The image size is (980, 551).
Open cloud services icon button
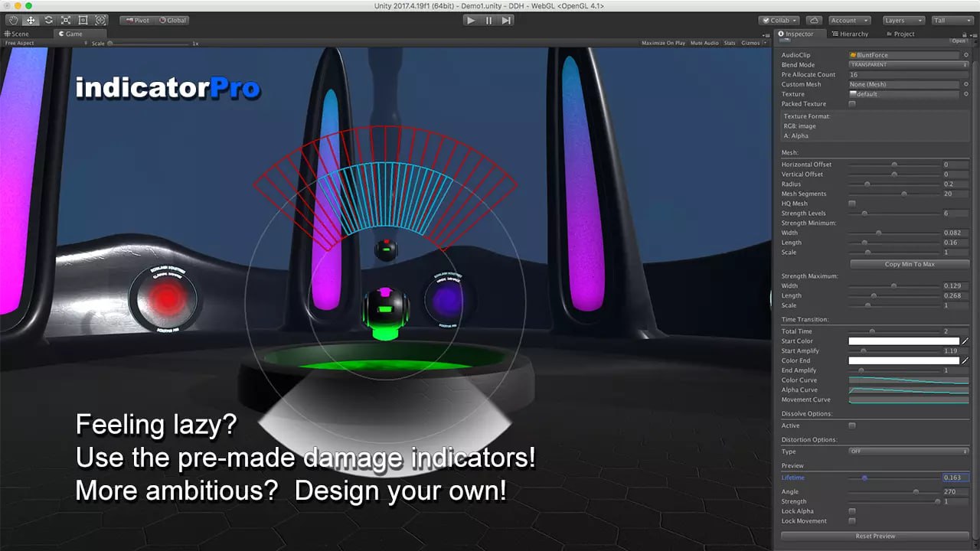coord(814,21)
